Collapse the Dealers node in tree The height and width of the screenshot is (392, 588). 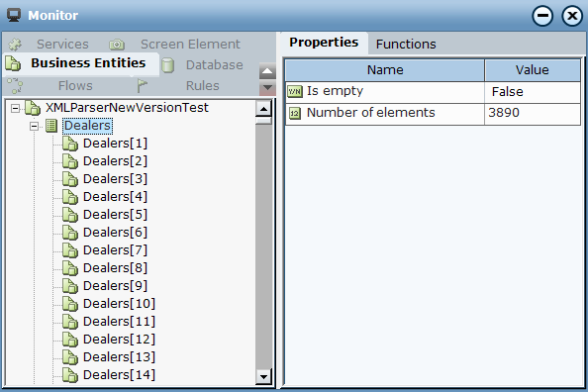coord(34,126)
